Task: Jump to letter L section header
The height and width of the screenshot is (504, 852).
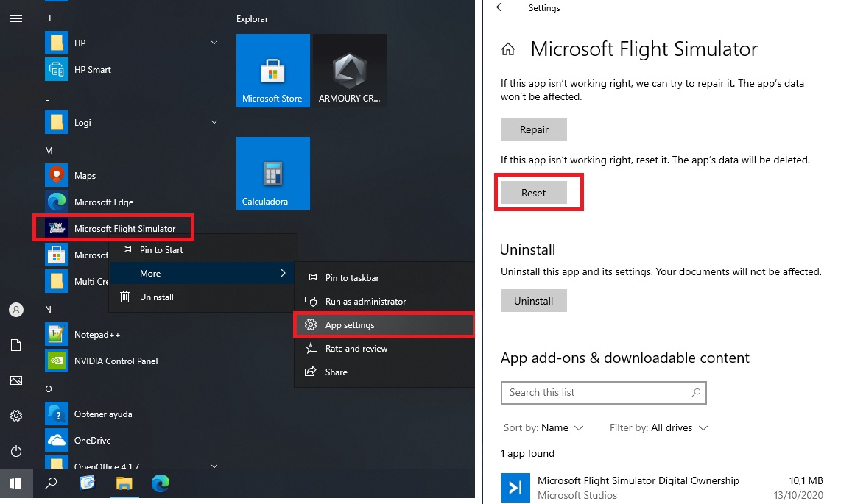Action: 46,98
